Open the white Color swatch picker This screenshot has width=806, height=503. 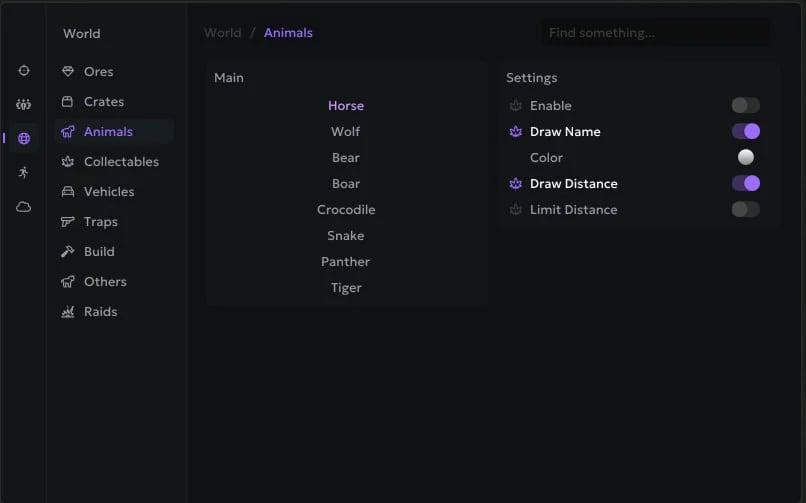click(x=745, y=157)
